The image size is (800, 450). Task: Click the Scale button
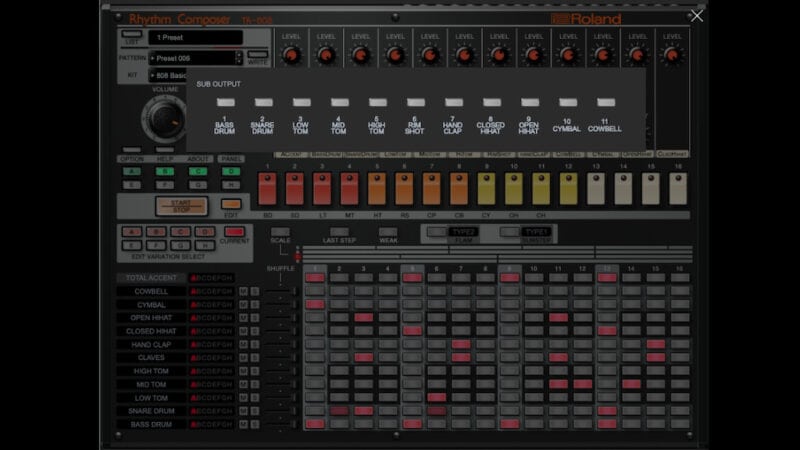tap(280, 233)
